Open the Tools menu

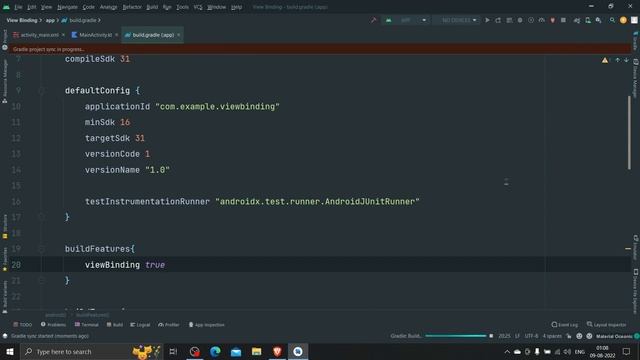point(182,7)
